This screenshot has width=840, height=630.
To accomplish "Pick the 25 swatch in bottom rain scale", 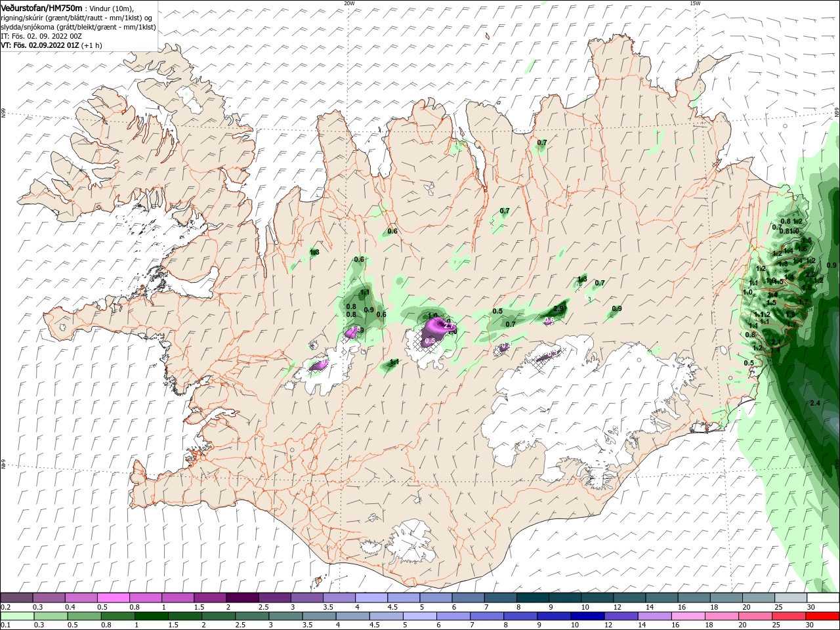I will [788, 617].
